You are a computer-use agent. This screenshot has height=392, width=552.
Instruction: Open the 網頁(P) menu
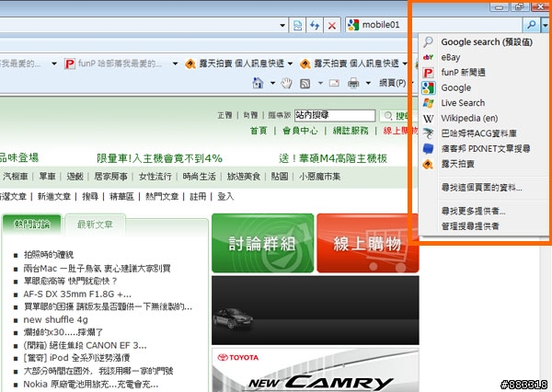click(392, 83)
